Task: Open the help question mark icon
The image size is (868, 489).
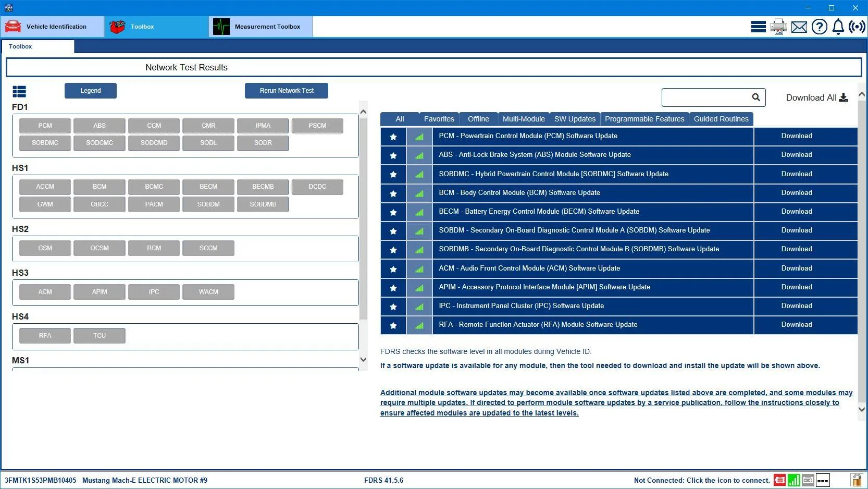Action: tap(820, 27)
